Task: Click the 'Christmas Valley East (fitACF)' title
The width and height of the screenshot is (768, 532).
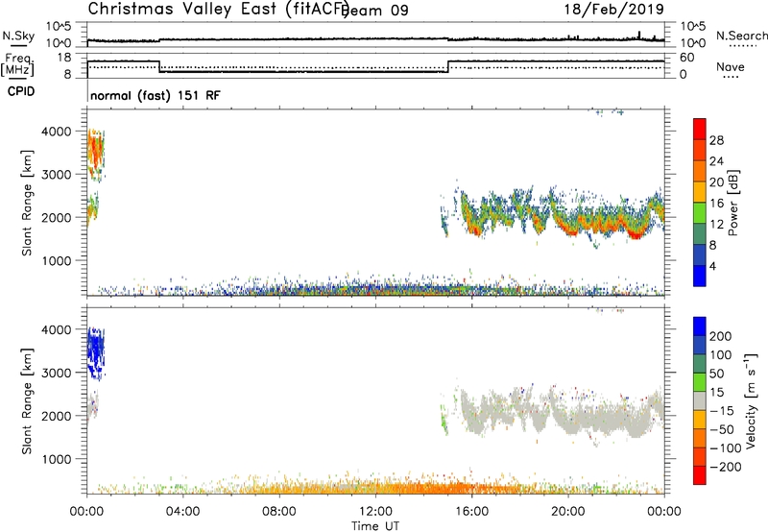Action: [x=218, y=9]
